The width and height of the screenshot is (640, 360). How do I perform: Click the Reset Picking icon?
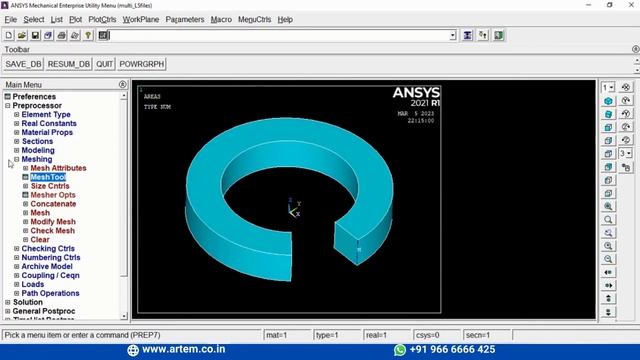pyautogui.click(x=483, y=36)
